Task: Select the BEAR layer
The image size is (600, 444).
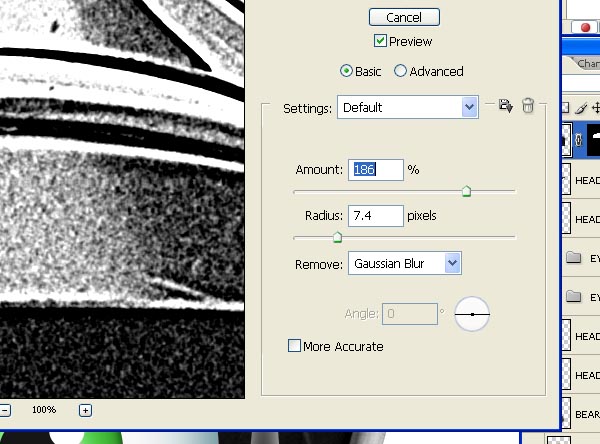Action: pos(581,414)
